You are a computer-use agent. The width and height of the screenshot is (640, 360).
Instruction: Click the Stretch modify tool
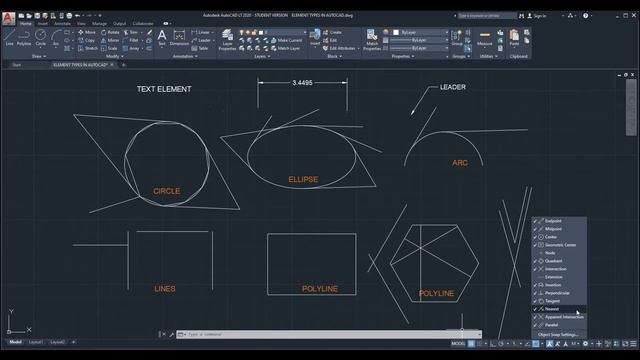(88, 48)
